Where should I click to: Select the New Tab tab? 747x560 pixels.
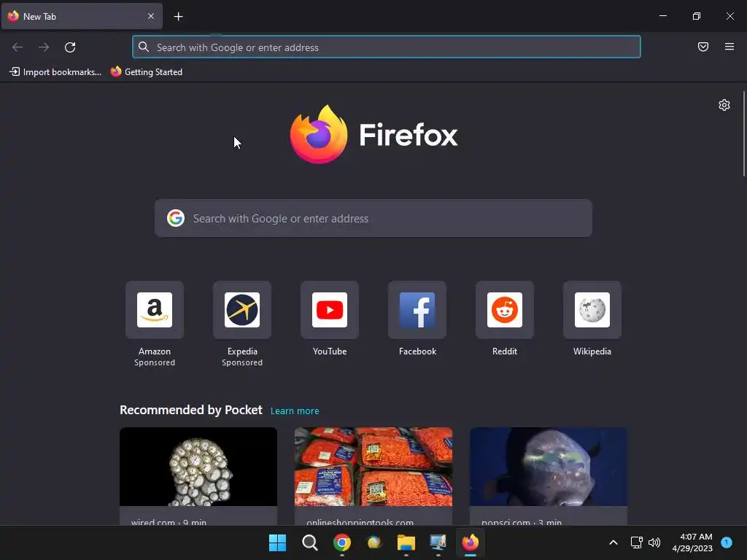tap(82, 16)
